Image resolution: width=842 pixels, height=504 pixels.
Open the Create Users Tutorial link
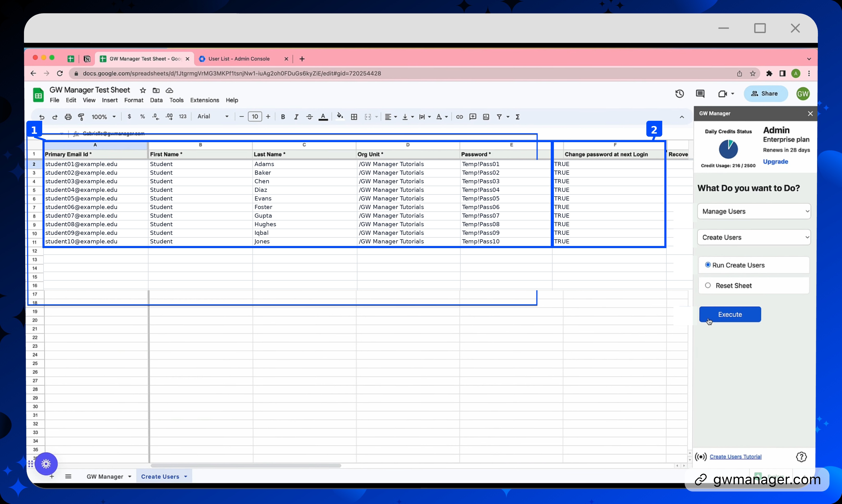tap(735, 457)
